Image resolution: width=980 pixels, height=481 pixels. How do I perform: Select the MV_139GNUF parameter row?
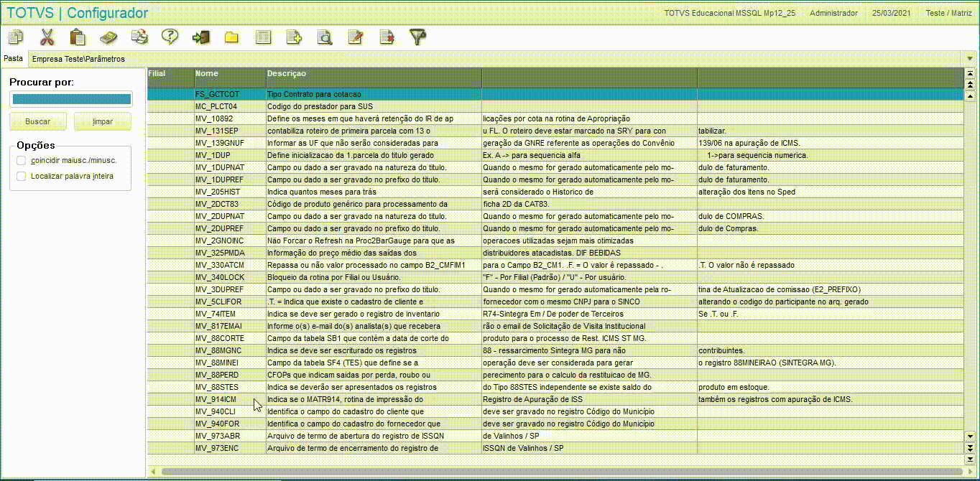pos(555,143)
